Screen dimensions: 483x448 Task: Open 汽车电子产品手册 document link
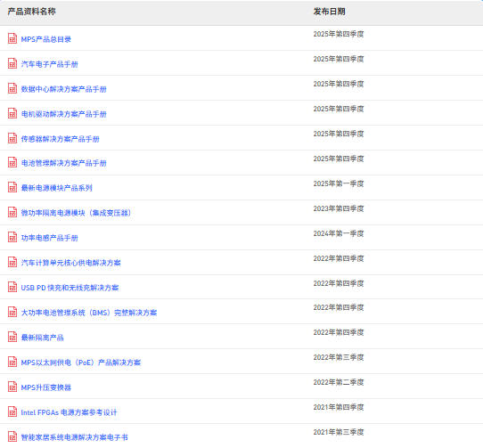(49, 64)
